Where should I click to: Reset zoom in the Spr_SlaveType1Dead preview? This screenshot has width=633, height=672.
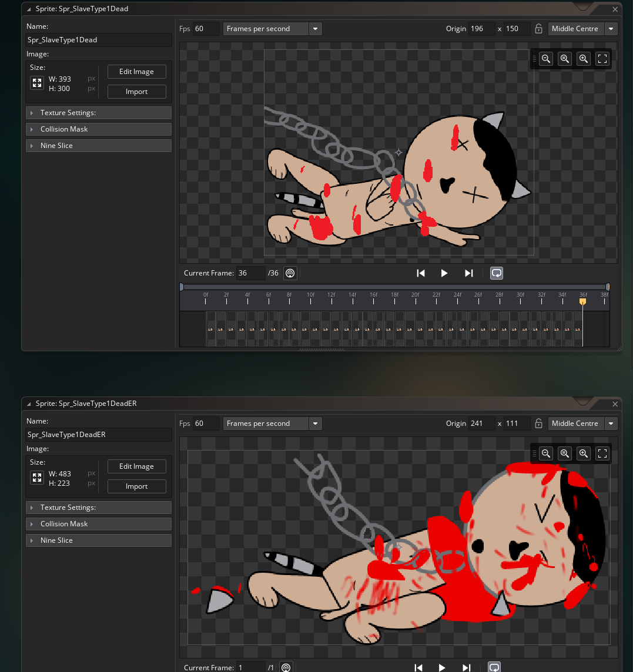(565, 59)
